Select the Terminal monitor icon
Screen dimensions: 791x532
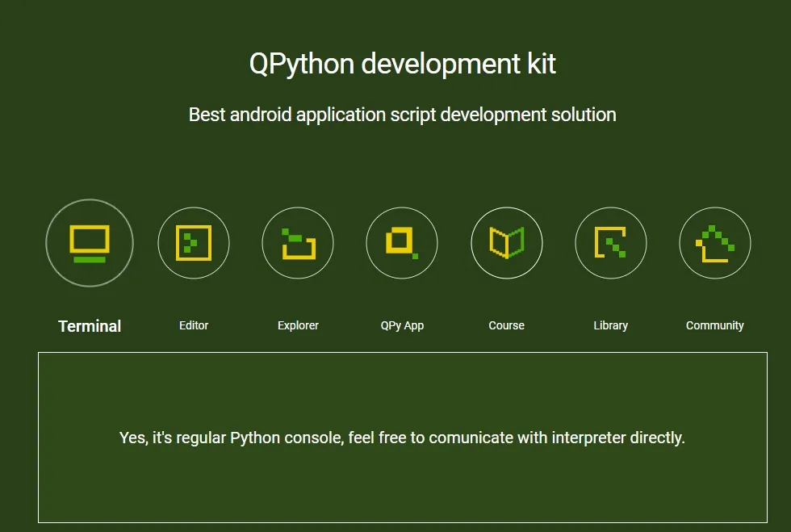coord(90,243)
